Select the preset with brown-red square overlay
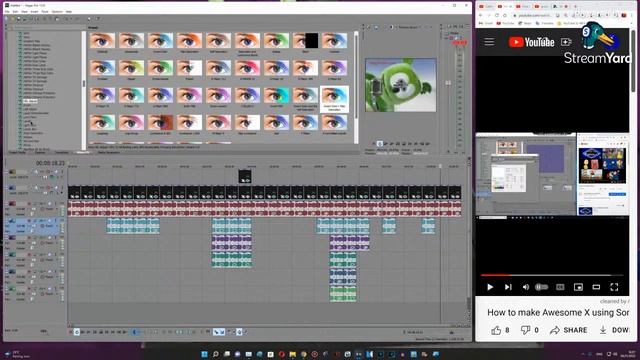 point(160,122)
